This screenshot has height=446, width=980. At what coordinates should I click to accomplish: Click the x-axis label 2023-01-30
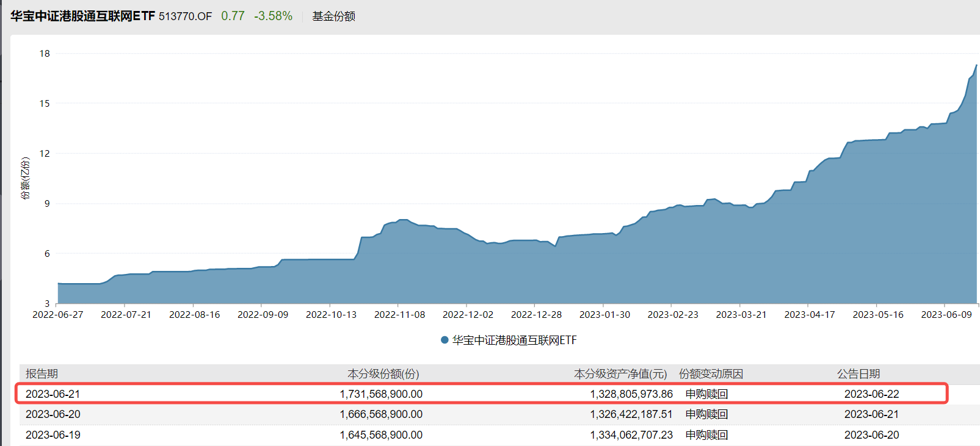click(604, 315)
